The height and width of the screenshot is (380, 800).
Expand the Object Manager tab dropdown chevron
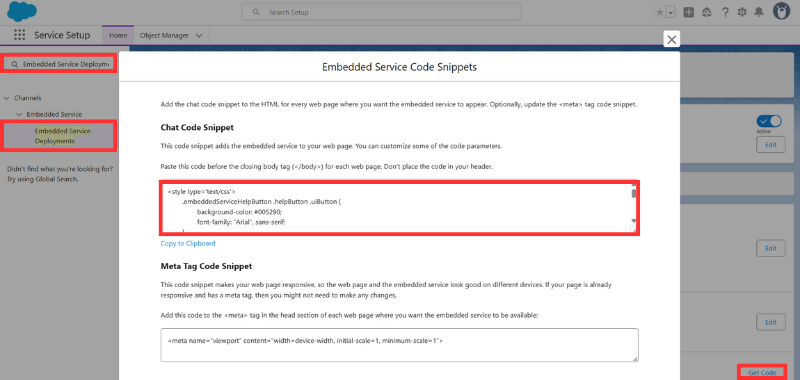point(199,35)
